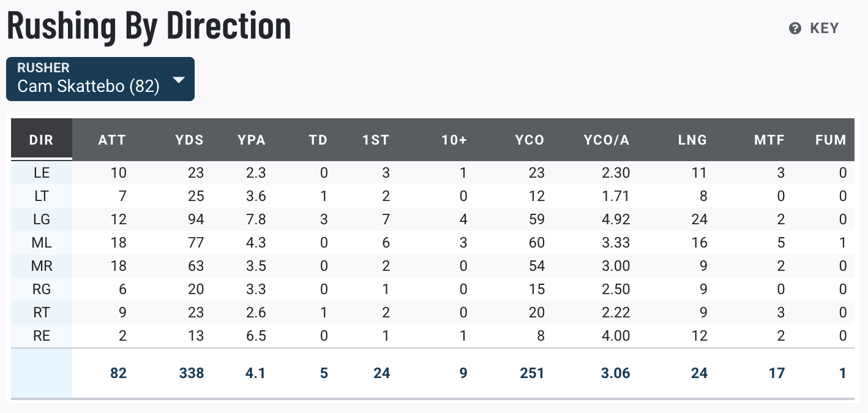Sort table by YCO column
Viewport: 868px width, 413px height.
pyautogui.click(x=529, y=140)
